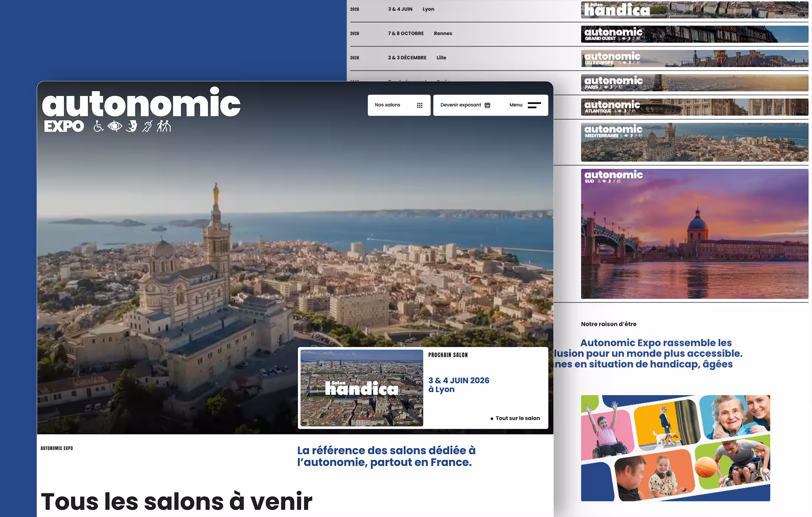Screen dimensions: 812x517
Task: Open the Autonomic Grand Ouest banner
Action: 694,34
